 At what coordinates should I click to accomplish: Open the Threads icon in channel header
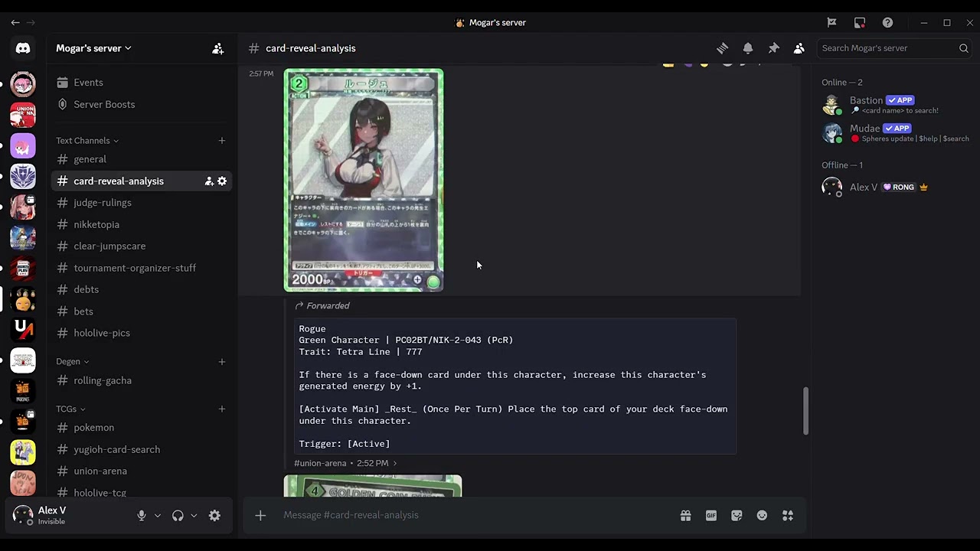(x=722, y=48)
